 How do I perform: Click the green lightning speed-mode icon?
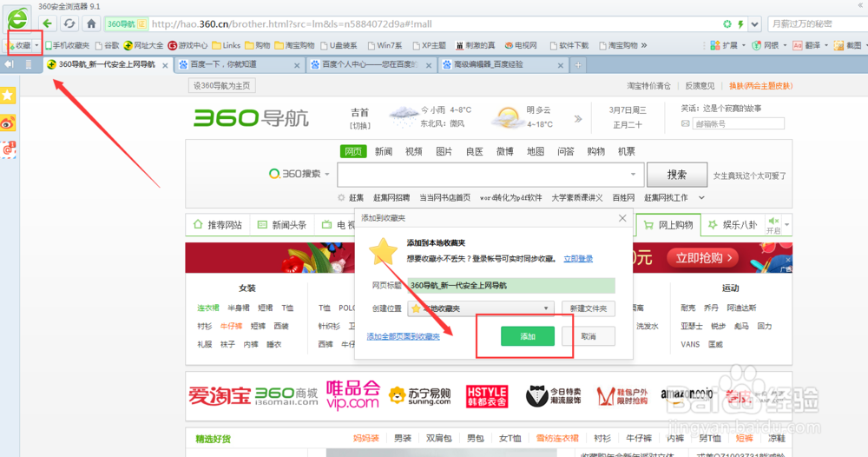pos(740,23)
